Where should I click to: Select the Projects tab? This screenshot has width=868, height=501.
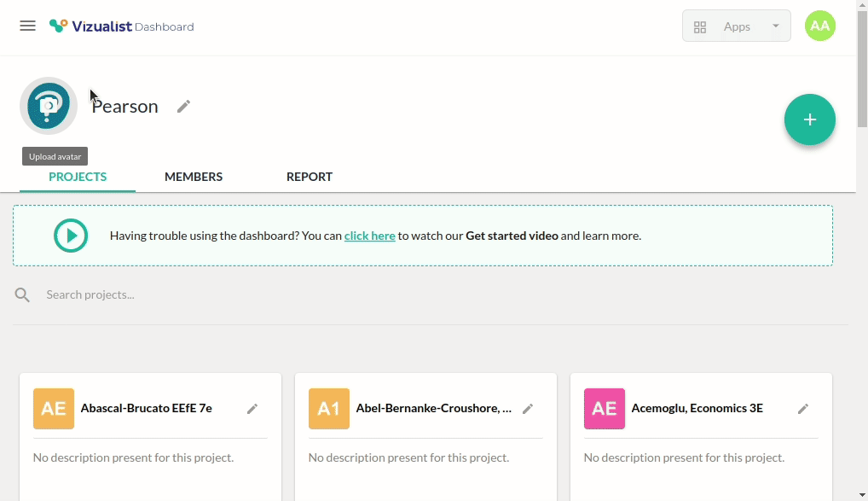pos(78,177)
